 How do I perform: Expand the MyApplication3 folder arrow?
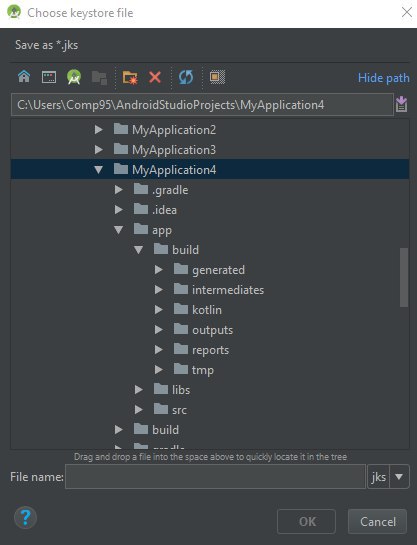pyautogui.click(x=99, y=149)
